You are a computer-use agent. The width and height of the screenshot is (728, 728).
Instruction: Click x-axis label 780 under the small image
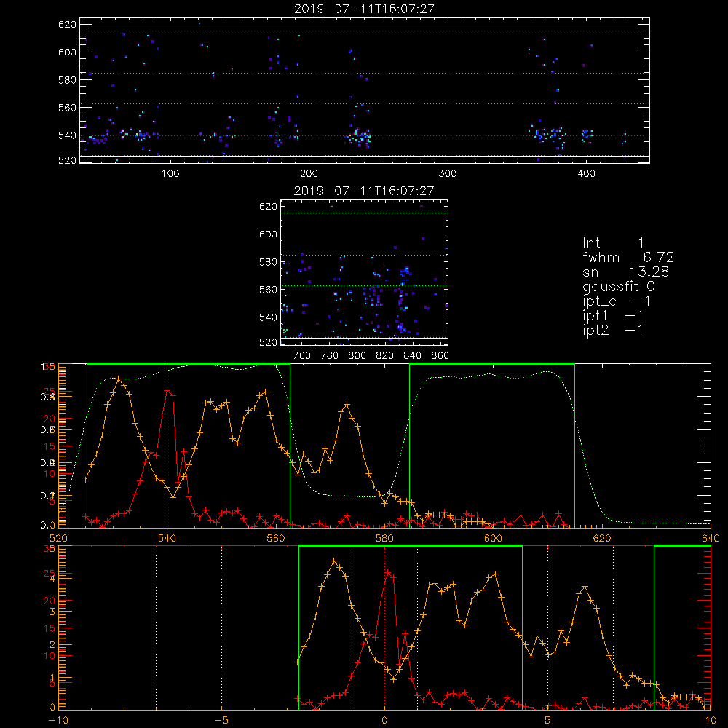pos(330,356)
